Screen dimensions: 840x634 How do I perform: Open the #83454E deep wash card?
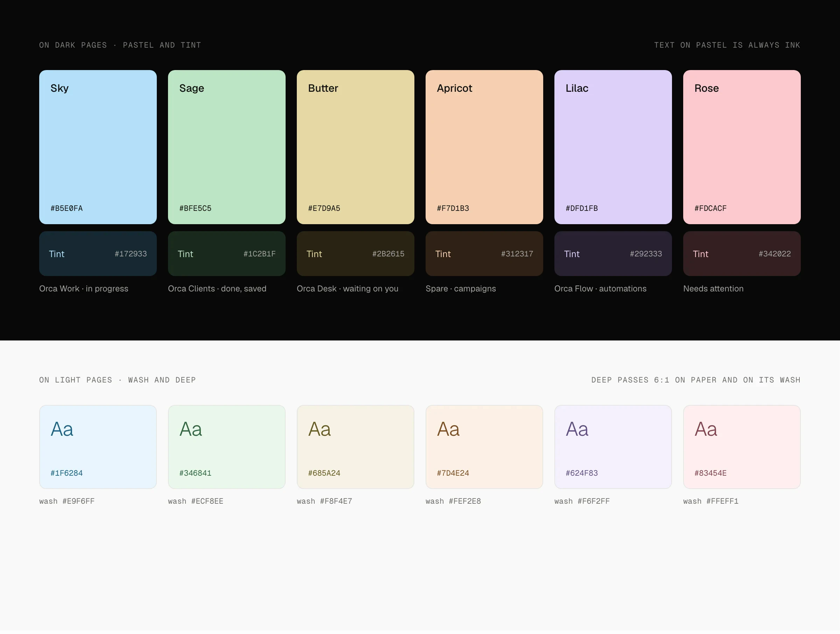(x=742, y=447)
